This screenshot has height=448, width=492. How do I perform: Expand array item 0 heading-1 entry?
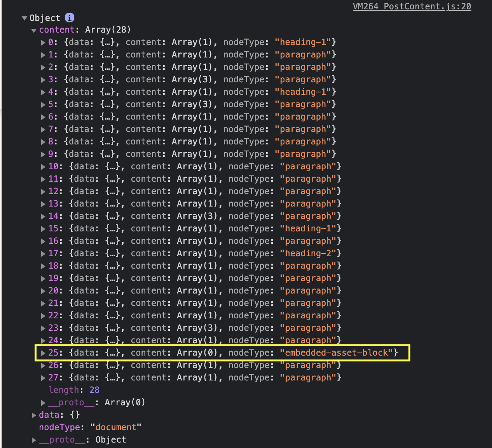[43, 42]
